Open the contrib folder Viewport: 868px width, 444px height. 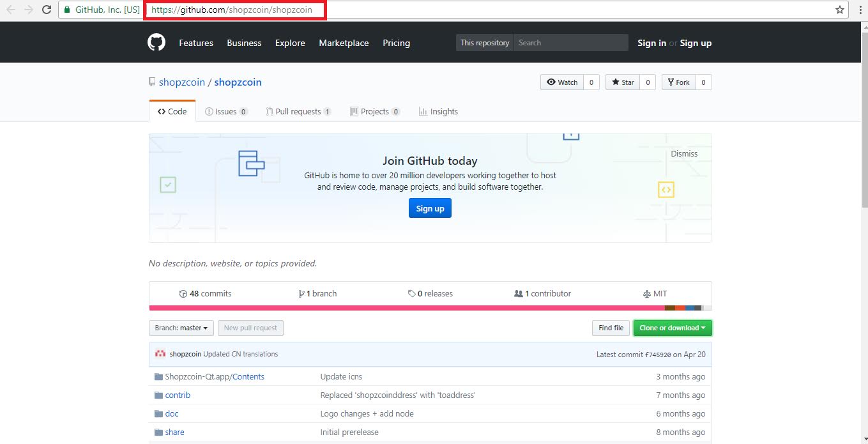(178, 395)
